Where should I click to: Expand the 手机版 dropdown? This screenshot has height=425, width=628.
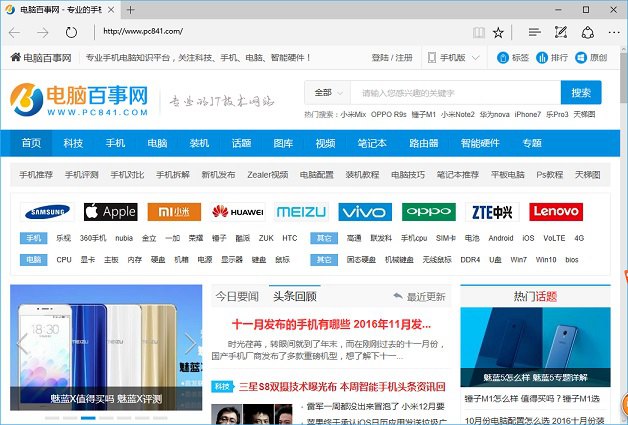(x=453, y=58)
